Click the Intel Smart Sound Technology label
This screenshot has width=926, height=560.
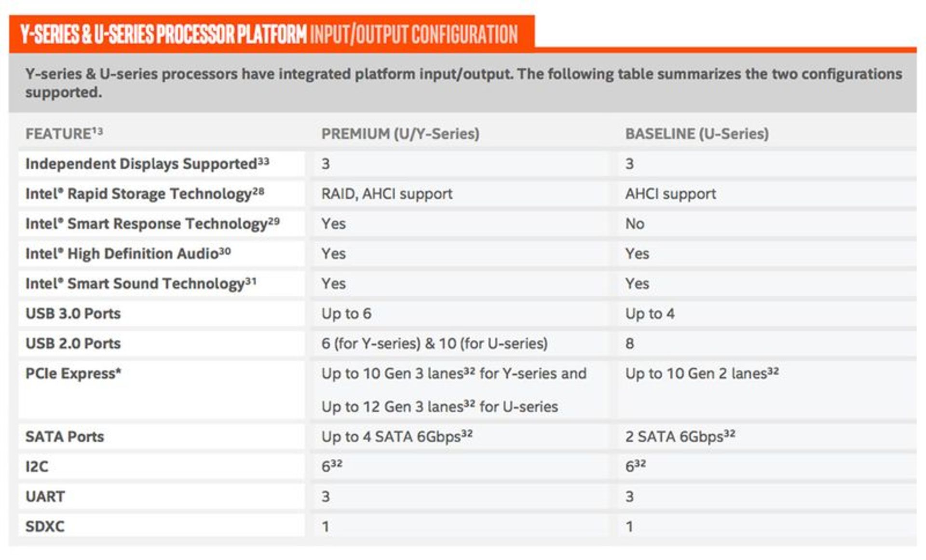[135, 283]
